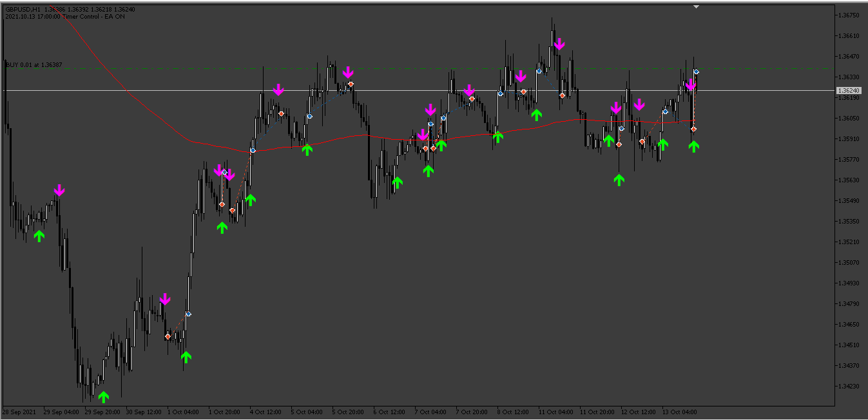Click the magenta arrow near price 1.34790
The height and width of the screenshot is (420, 868).
point(165,299)
